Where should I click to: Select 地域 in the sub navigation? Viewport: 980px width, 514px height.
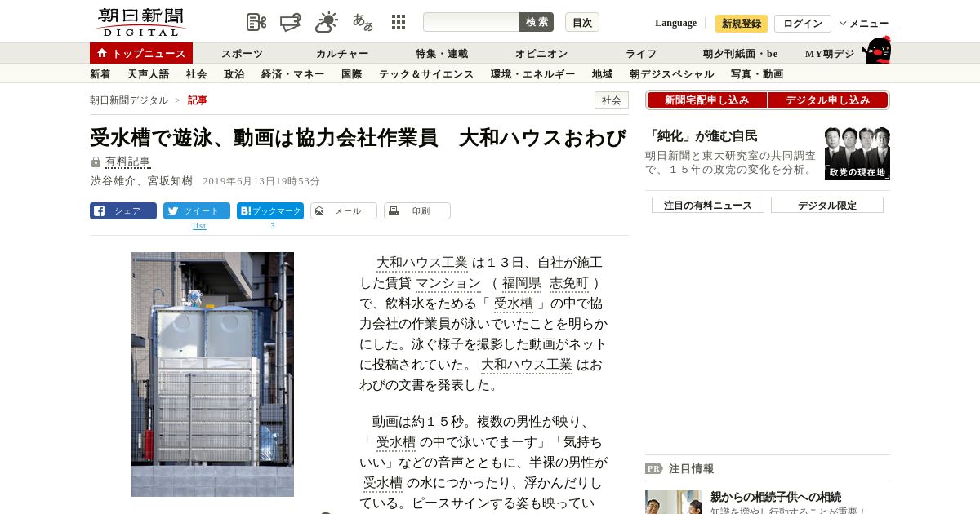pyautogui.click(x=602, y=73)
